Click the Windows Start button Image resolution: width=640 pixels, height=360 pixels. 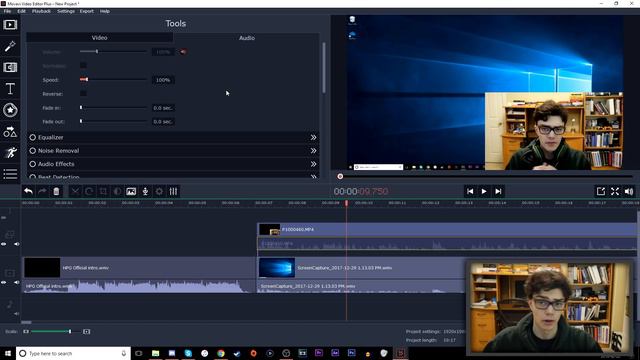(x=8, y=353)
